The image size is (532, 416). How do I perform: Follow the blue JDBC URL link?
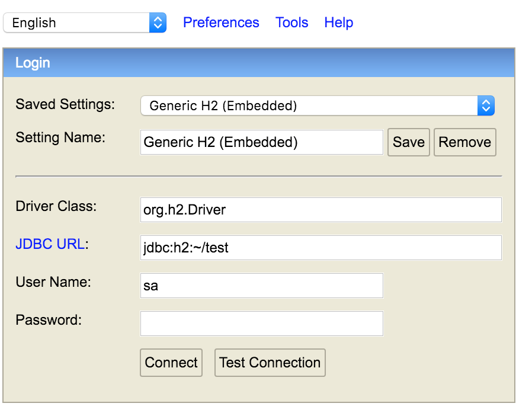point(50,244)
